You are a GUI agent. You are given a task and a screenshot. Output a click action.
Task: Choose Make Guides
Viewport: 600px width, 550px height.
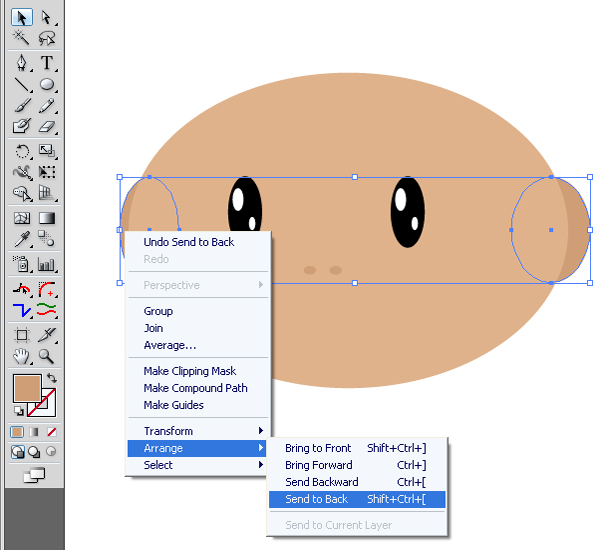click(173, 405)
